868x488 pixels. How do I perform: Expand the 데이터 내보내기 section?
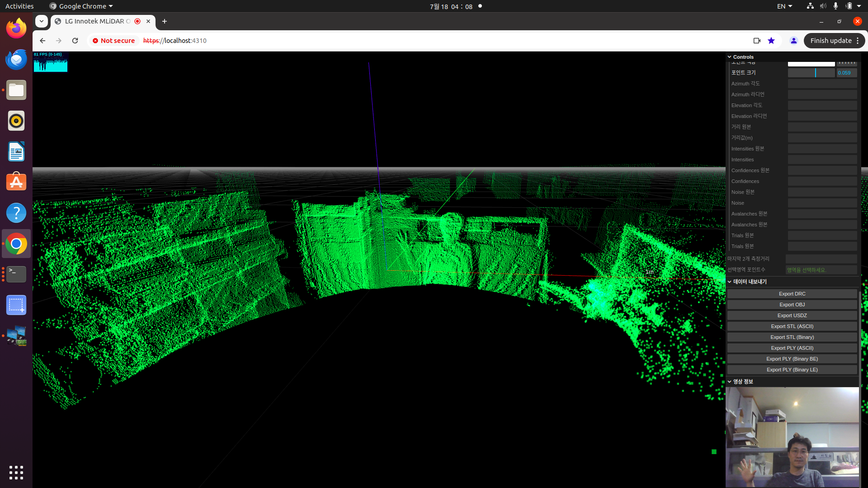click(750, 281)
